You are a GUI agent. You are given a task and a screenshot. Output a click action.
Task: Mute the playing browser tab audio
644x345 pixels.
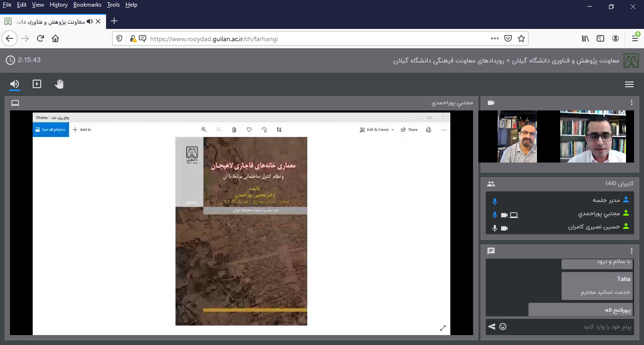pyautogui.click(x=89, y=22)
